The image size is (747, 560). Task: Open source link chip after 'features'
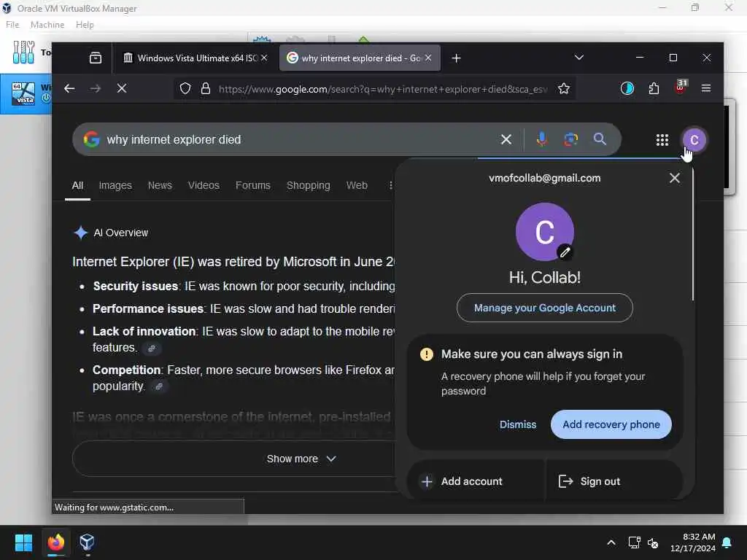(x=152, y=348)
